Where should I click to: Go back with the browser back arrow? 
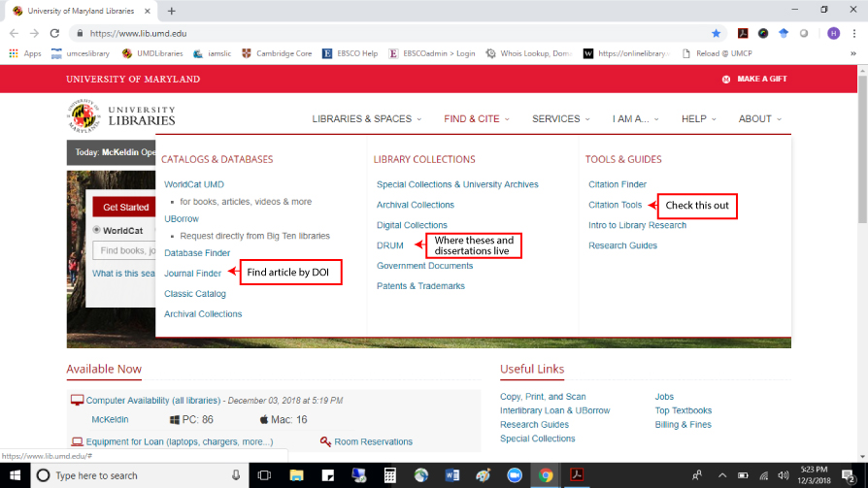[x=15, y=33]
